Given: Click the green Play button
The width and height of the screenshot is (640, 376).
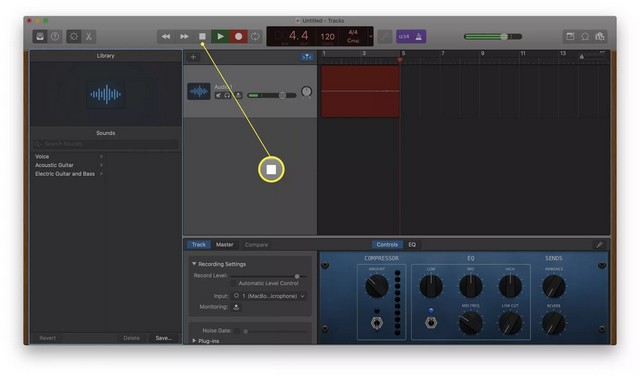Looking at the screenshot, I should (220, 36).
